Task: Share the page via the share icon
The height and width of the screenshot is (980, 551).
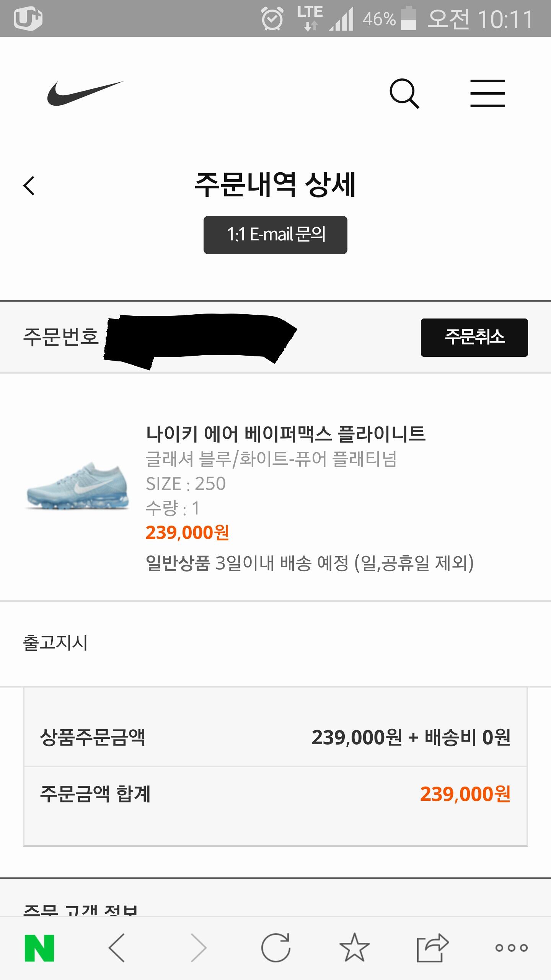Action: (x=432, y=948)
